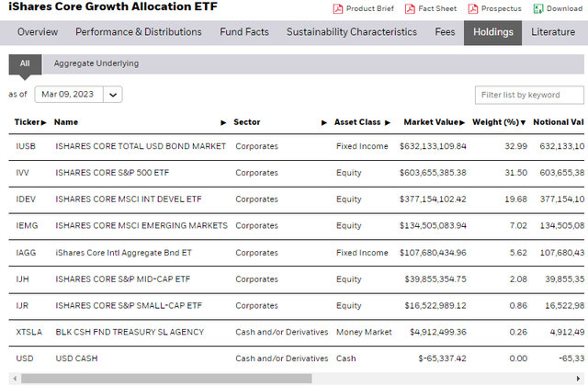
Task: Select the XTSLA ticker cell
Action: tap(28, 332)
